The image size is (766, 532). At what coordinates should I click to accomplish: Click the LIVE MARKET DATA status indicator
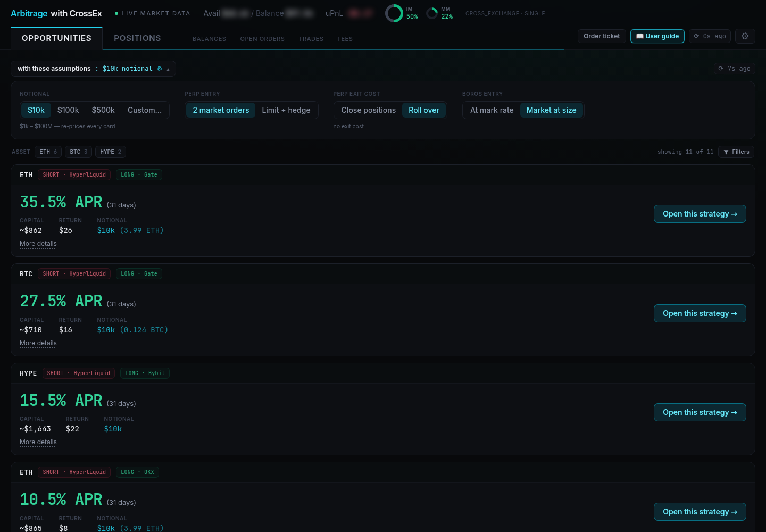(153, 13)
